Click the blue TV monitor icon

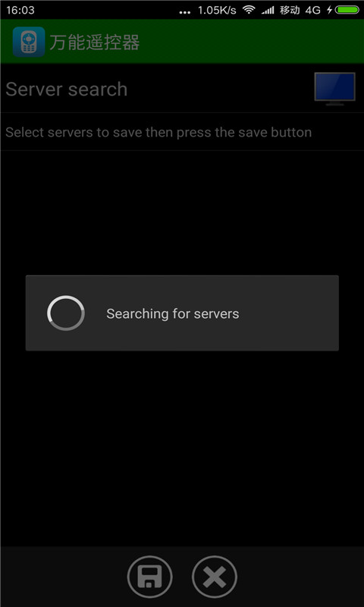tap(334, 89)
